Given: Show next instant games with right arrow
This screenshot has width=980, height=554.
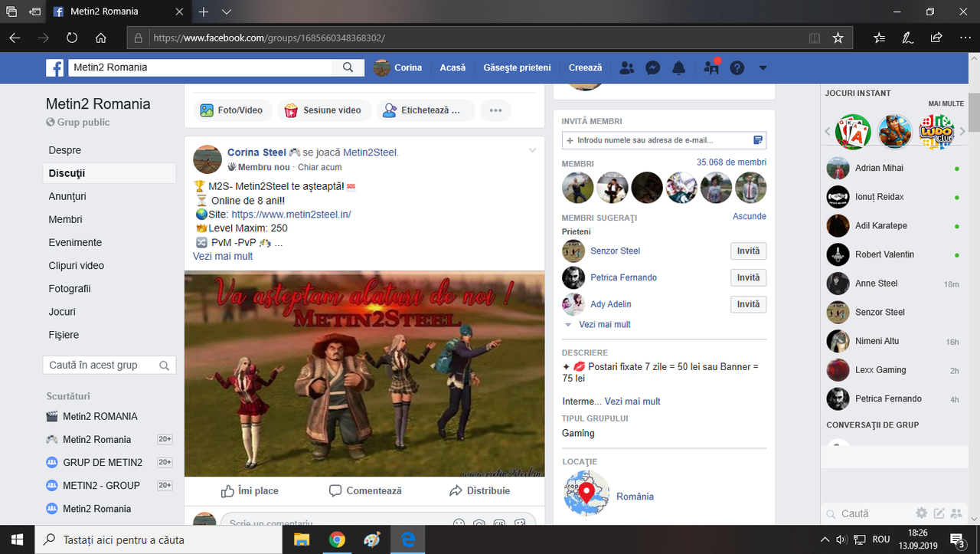Looking at the screenshot, I should point(963,132).
